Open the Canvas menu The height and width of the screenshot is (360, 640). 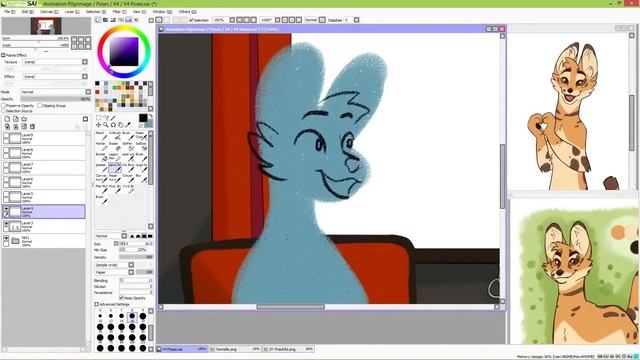click(x=49, y=12)
